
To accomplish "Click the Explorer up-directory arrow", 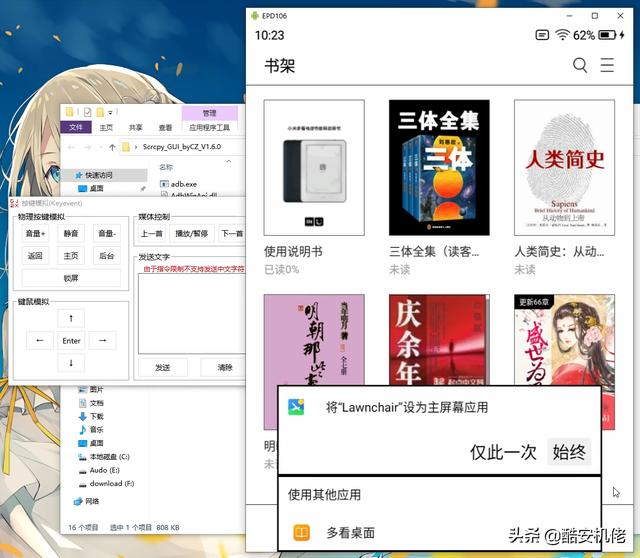I will pos(112,147).
